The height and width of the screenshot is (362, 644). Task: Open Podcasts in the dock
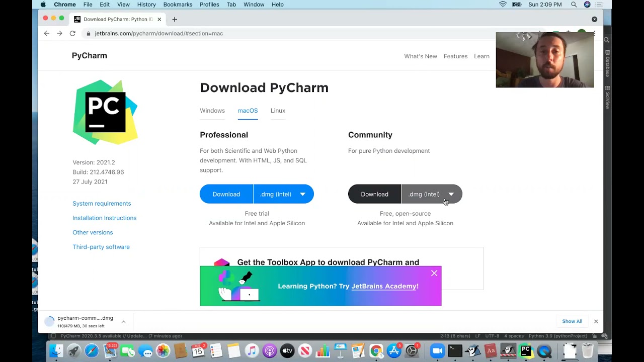tap(269, 350)
